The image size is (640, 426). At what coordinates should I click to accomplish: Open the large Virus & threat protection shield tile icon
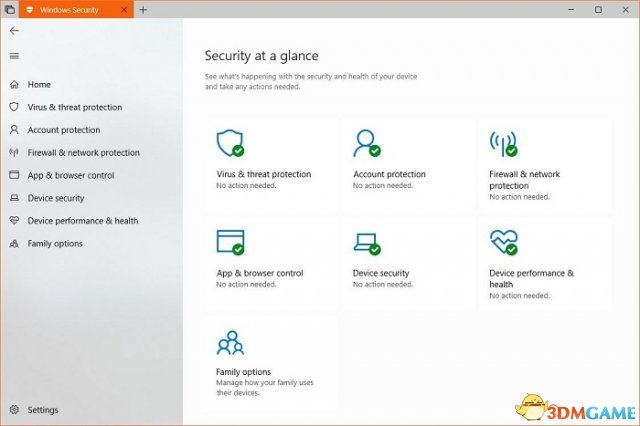tap(230, 143)
